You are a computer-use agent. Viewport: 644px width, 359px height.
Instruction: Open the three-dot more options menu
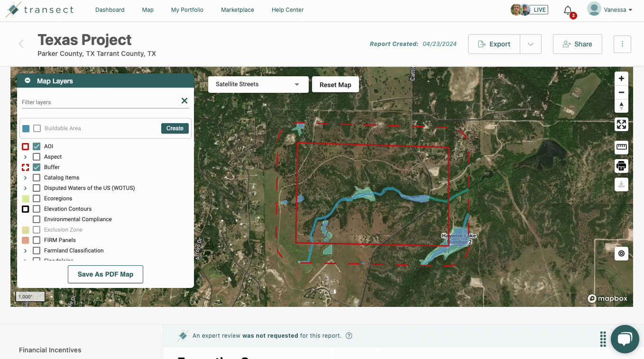622,44
